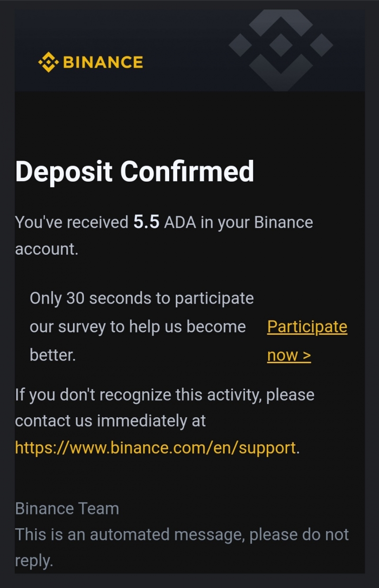This screenshot has height=588, width=379.
Task: Click the word 'Participate' in the yellow link
Action: pos(307,327)
